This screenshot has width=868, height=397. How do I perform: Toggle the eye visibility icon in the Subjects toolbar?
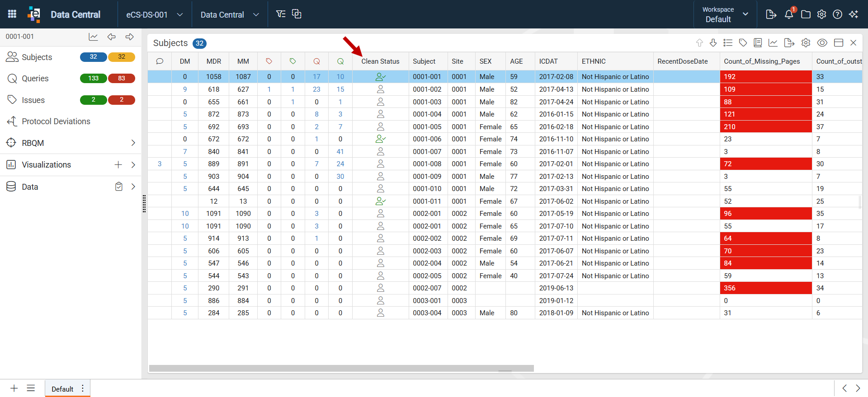(x=822, y=43)
